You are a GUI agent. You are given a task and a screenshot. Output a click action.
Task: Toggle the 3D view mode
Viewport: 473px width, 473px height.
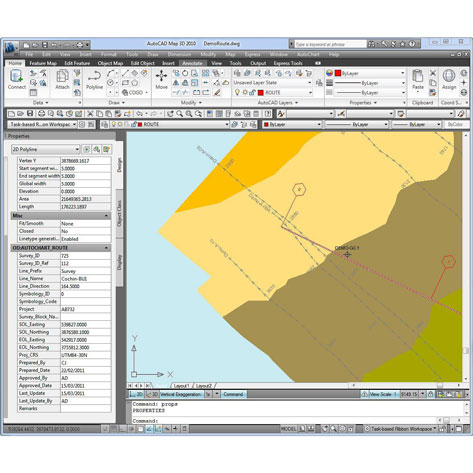[152, 394]
